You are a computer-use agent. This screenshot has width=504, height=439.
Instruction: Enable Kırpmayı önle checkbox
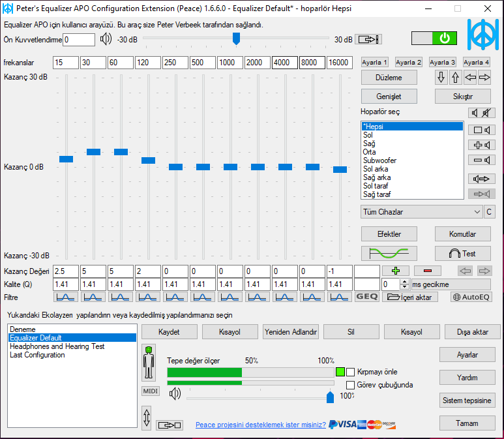350,372
